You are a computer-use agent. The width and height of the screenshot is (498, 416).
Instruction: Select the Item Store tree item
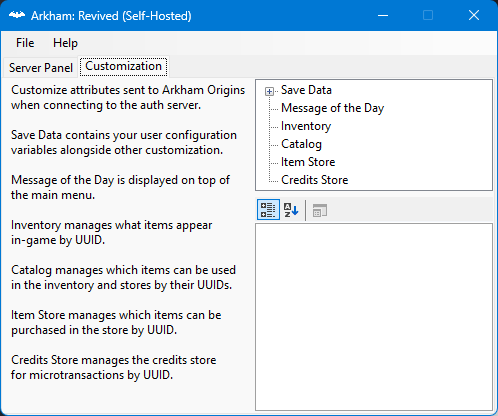point(308,162)
